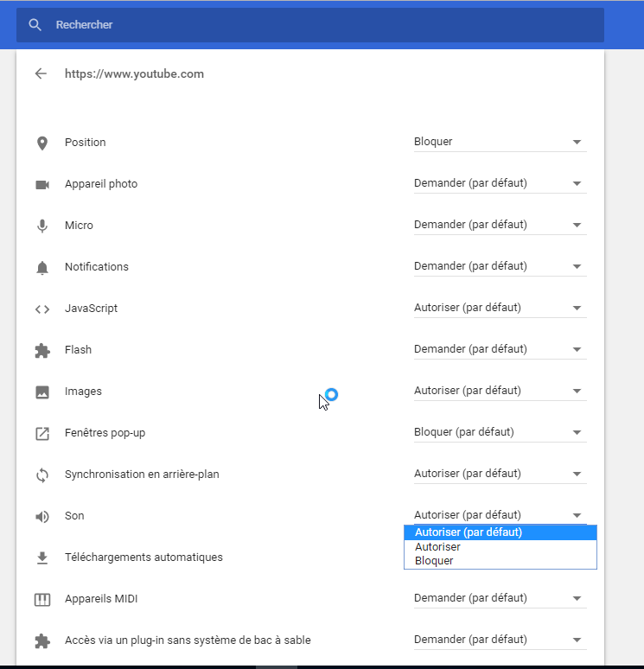The height and width of the screenshot is (669, 644).
Task: Choose Autoriser option in the open list
Action: pyautogui.click(x=437, y=547)
